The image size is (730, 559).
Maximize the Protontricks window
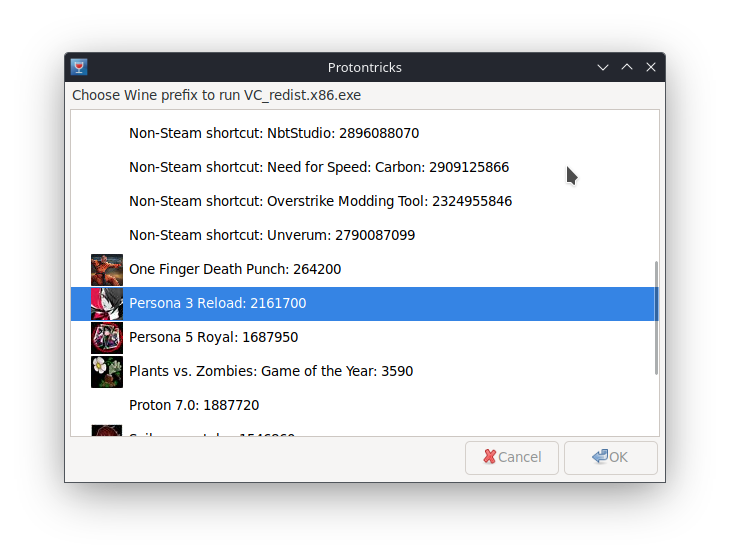click(x=627, y=67)
